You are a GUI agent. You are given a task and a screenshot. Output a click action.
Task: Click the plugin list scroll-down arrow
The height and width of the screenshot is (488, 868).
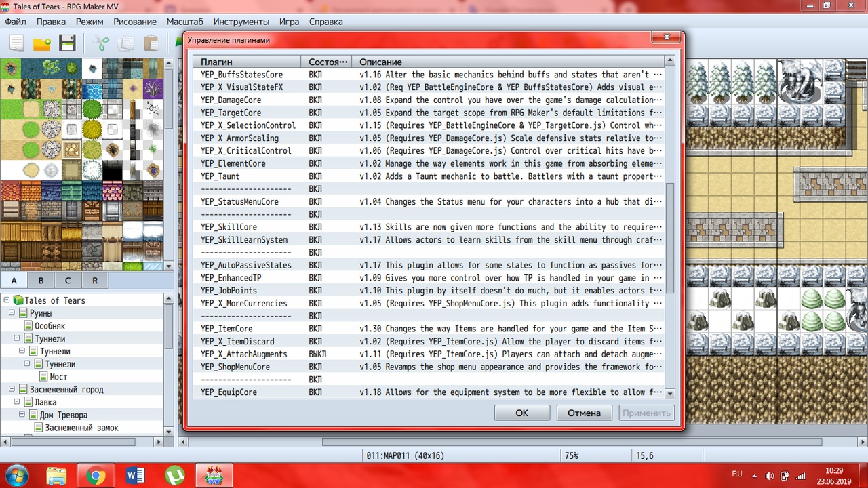tap(670, 393)
